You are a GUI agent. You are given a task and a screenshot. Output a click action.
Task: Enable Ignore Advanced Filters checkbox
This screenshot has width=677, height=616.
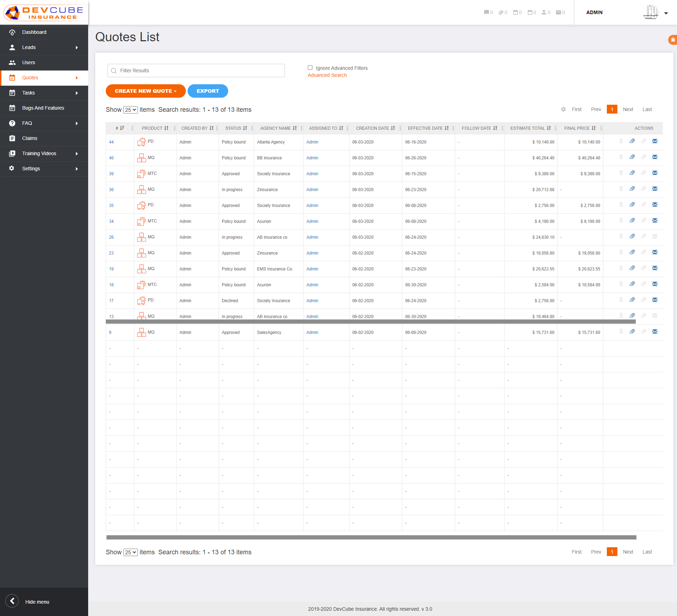(310, 68)
